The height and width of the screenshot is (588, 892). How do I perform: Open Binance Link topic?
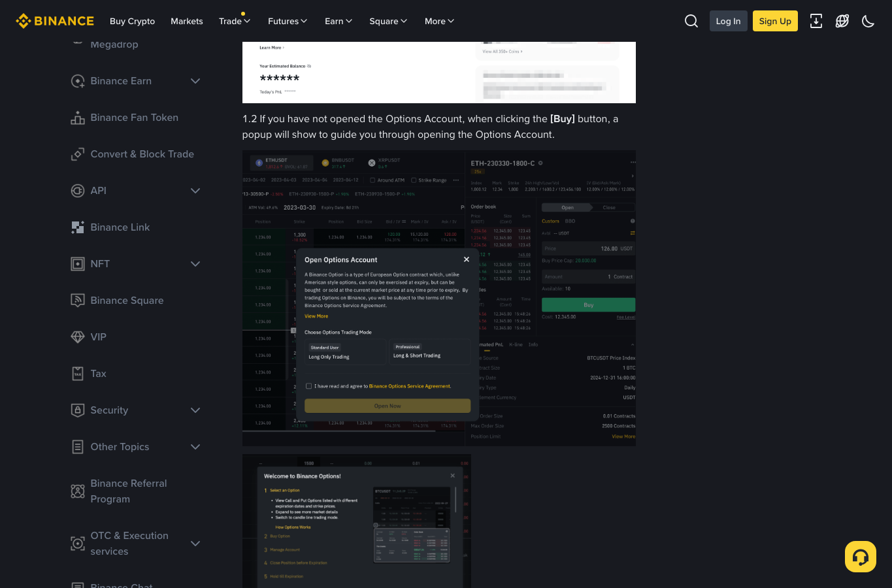(120, 227)
